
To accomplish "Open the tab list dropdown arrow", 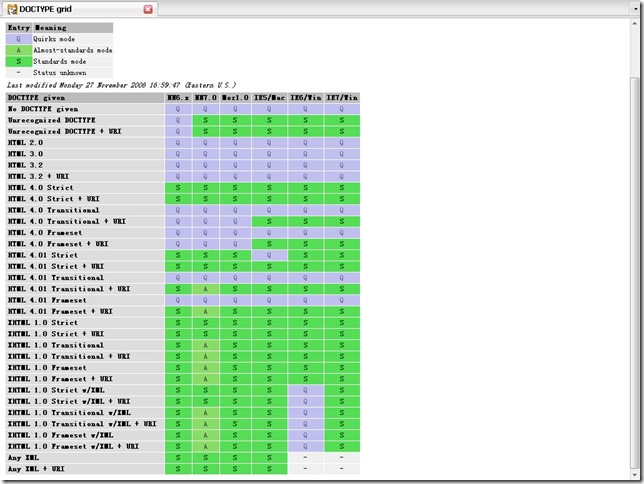I will pyautogui.click(x=636, y=9).
